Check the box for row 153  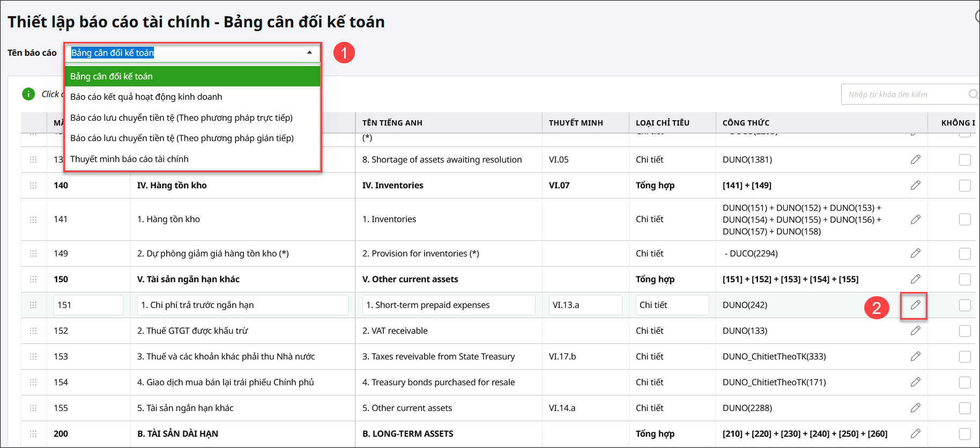pyautogui.click(x=964, y=357)
